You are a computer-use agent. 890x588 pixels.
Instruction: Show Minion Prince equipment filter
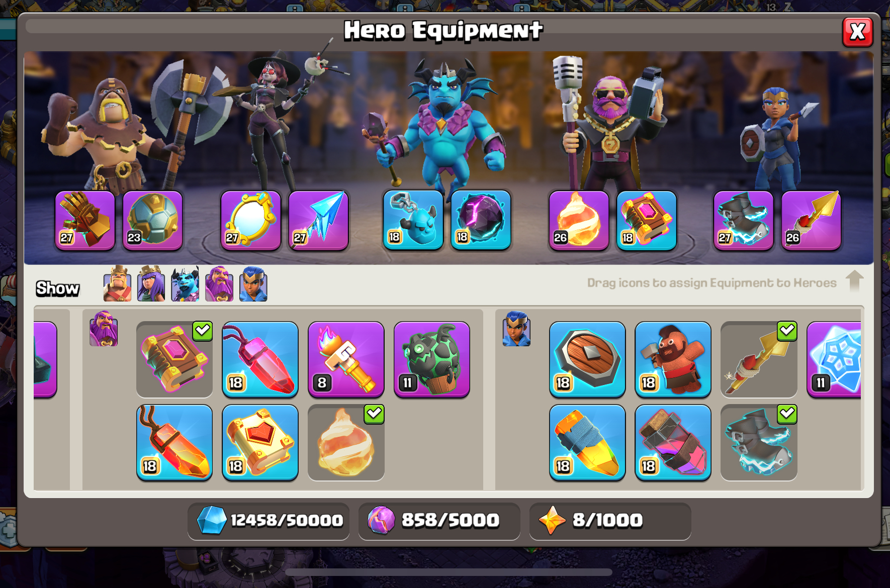click(x=185, y=284)
